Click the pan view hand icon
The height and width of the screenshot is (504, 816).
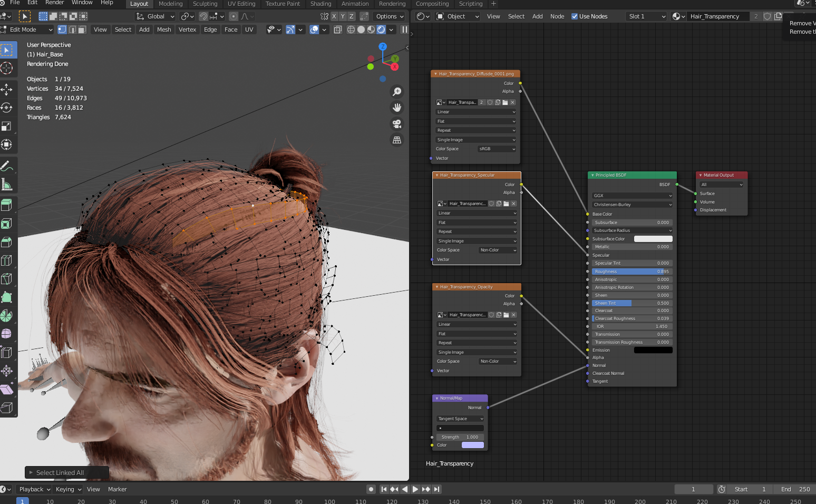point(397,108)
